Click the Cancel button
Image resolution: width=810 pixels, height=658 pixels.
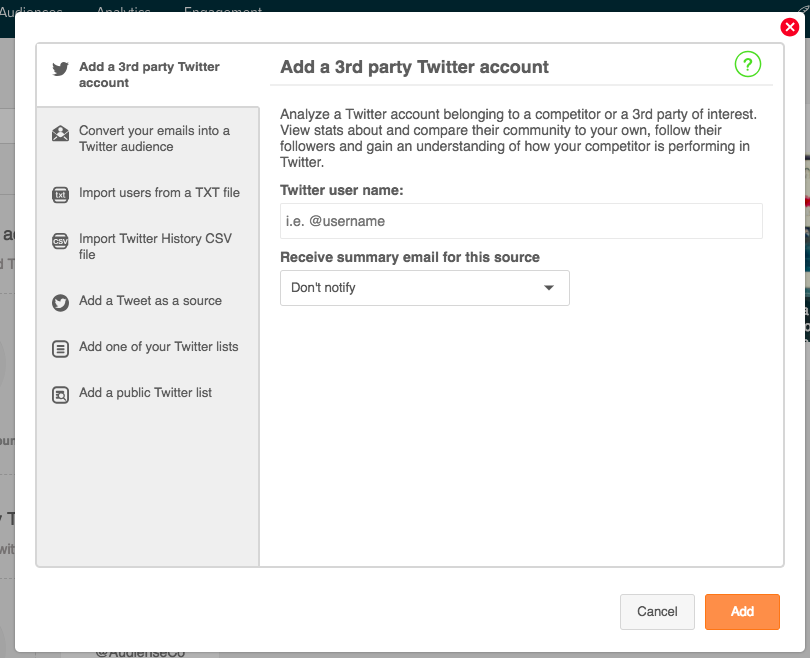657,612
